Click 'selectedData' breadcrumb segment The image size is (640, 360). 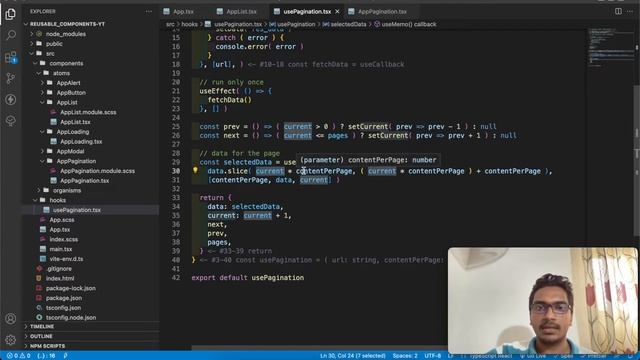click(x=348, y=24)
